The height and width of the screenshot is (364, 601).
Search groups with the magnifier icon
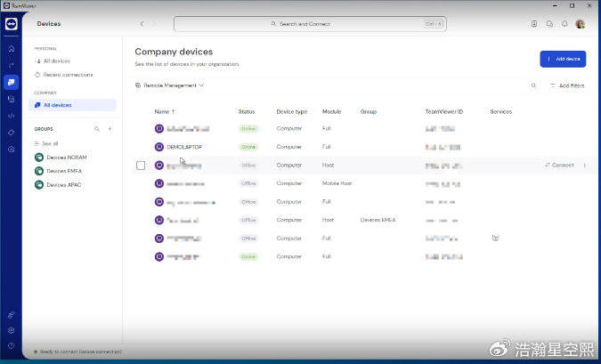pyautogui.click(x=96, y=129)
